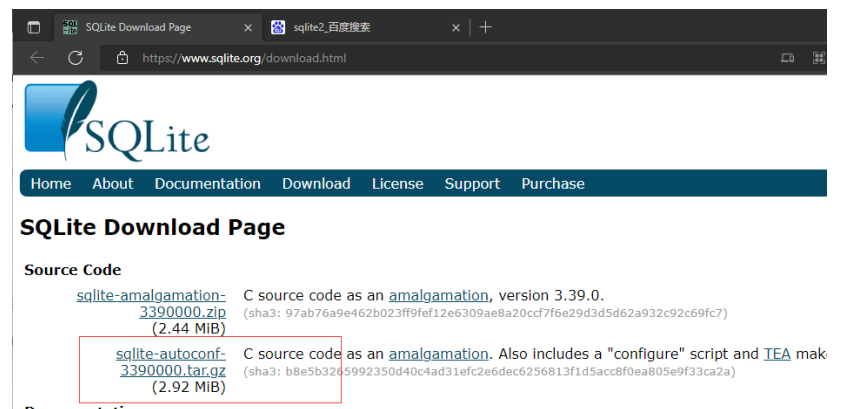Open the Download menu item
This screenshot has width=843, height=409.
click(x=316, y=184)
